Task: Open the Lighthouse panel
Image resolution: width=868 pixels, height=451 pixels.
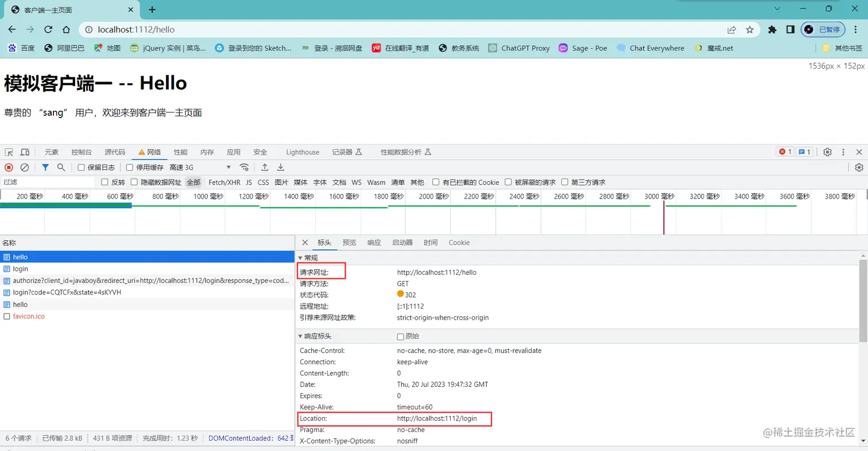Action: pyautogui.click(x=303, y=152)
